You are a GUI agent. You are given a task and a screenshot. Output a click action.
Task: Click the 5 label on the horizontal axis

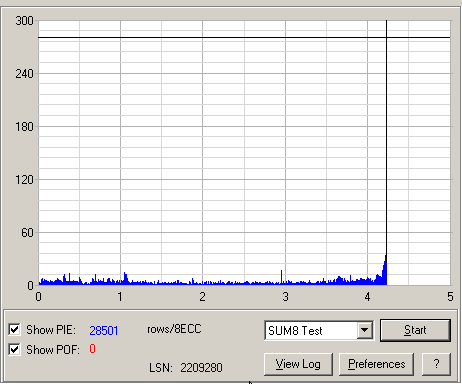450,296
